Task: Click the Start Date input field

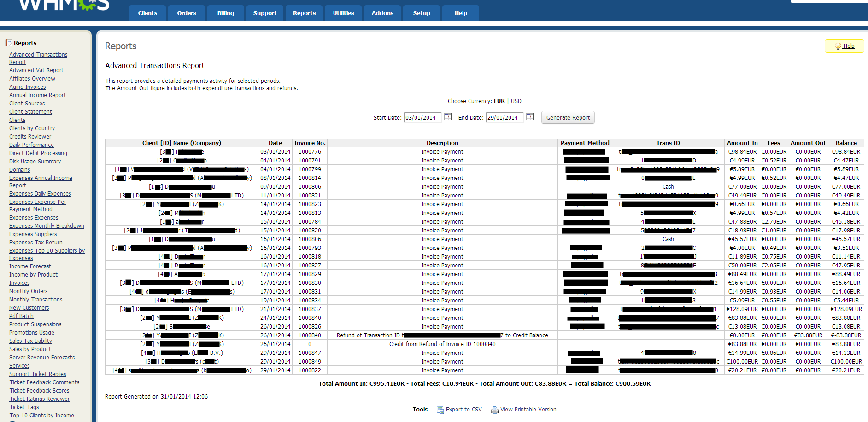Action: point(422,118)
